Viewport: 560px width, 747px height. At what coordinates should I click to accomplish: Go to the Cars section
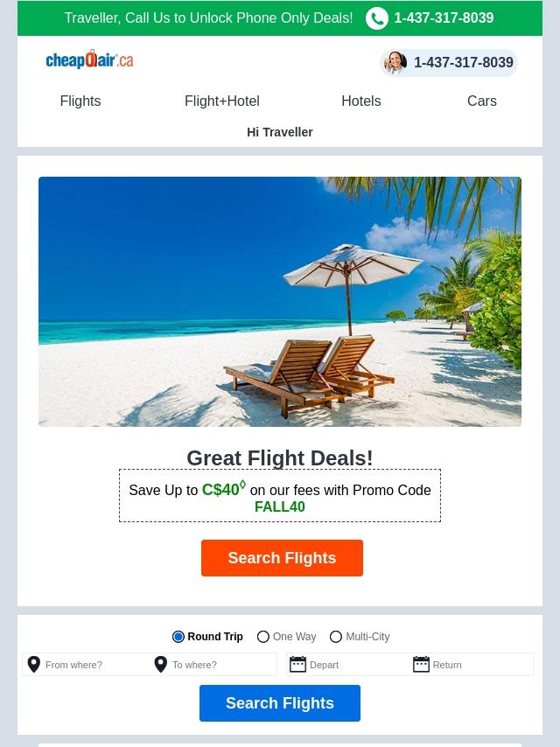pos(482,101)
